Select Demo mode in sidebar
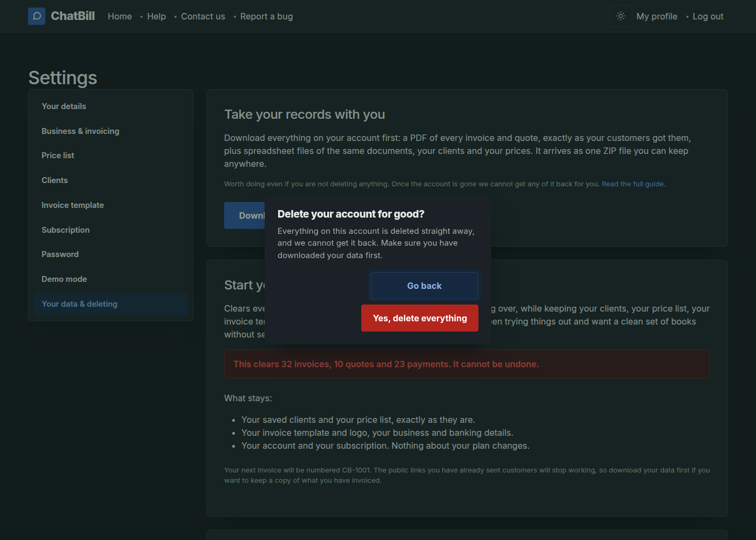756x540 pixels. (111, 279)
